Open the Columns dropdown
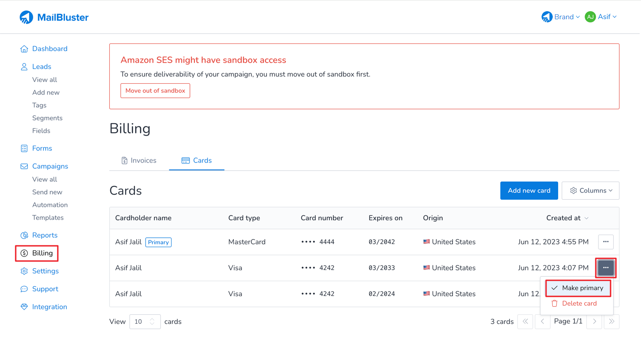Screen dimensions: 641x364 (590, 191)
